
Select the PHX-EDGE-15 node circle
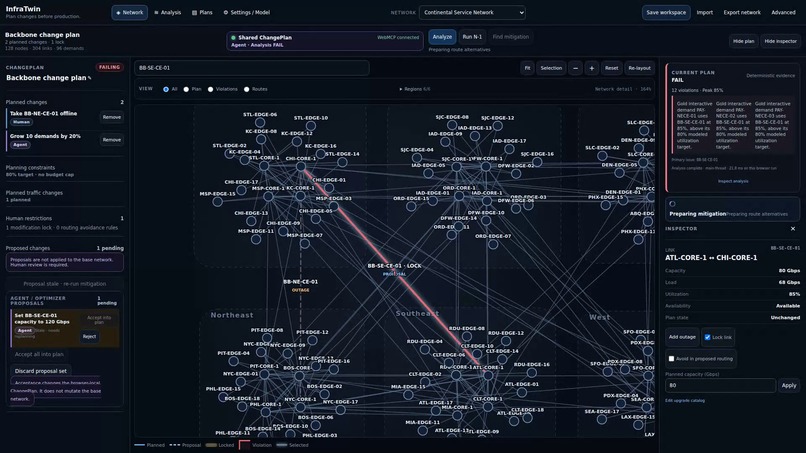point(606,205)
